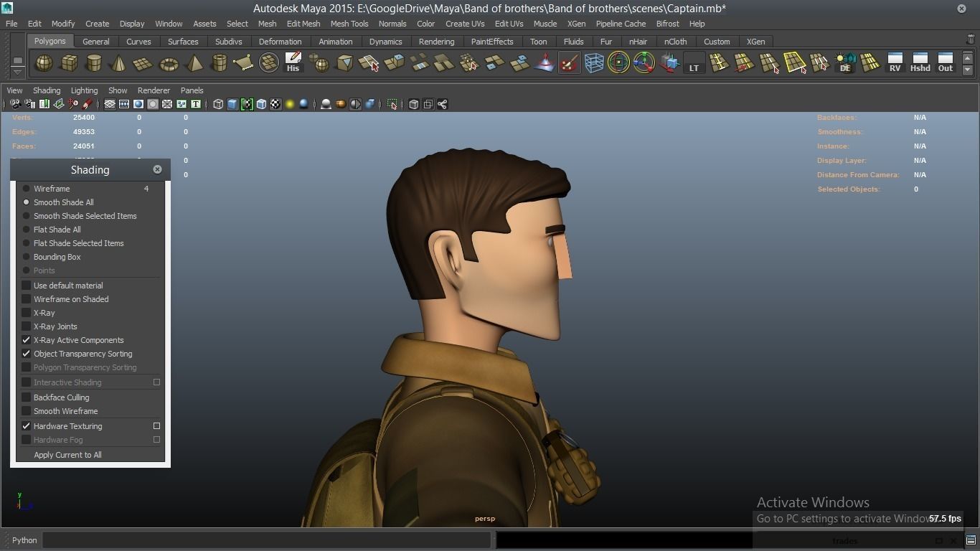Click the Lattice deformer shelf icon
This screenshot has height=551, width=980.
pos(594,63)
